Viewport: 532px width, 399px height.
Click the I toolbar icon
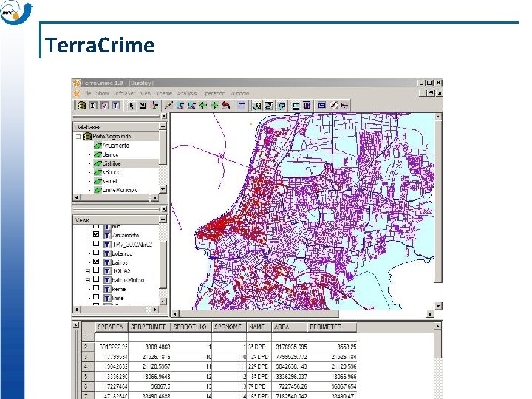(x=93, y=106)
